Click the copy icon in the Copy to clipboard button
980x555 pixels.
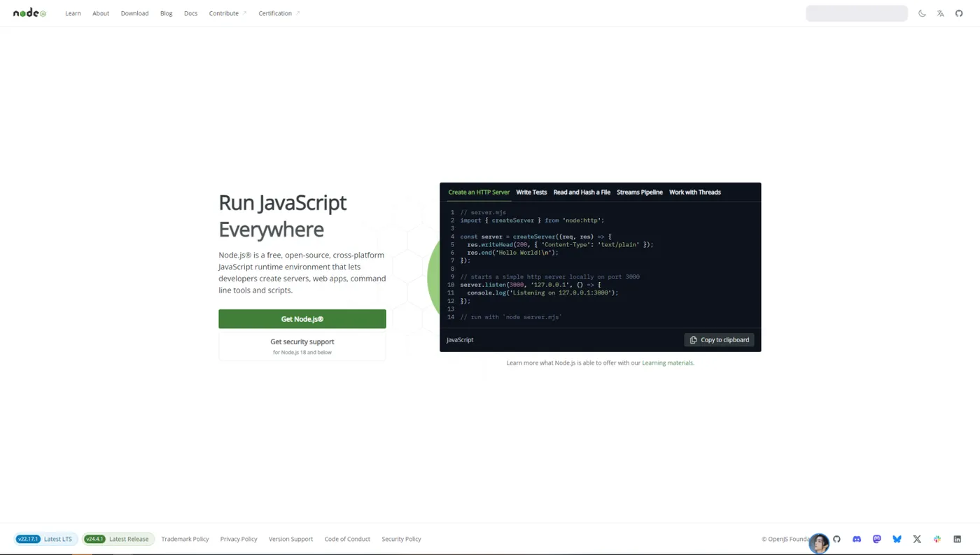(693, 340)
